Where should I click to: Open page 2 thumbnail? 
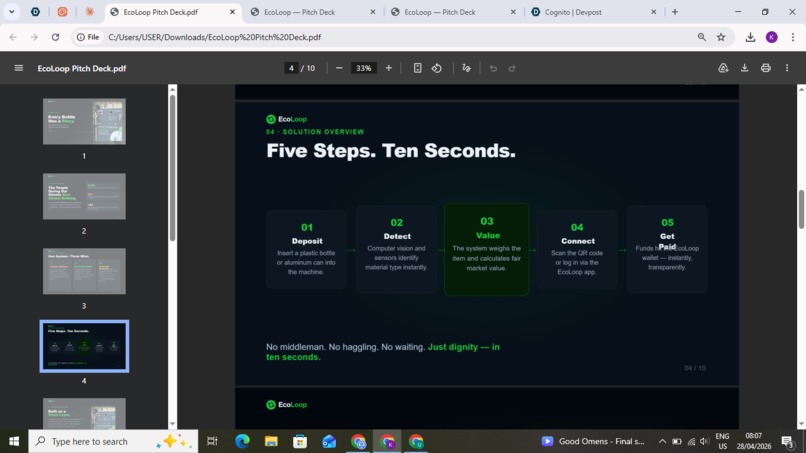(x=84, y=196)
